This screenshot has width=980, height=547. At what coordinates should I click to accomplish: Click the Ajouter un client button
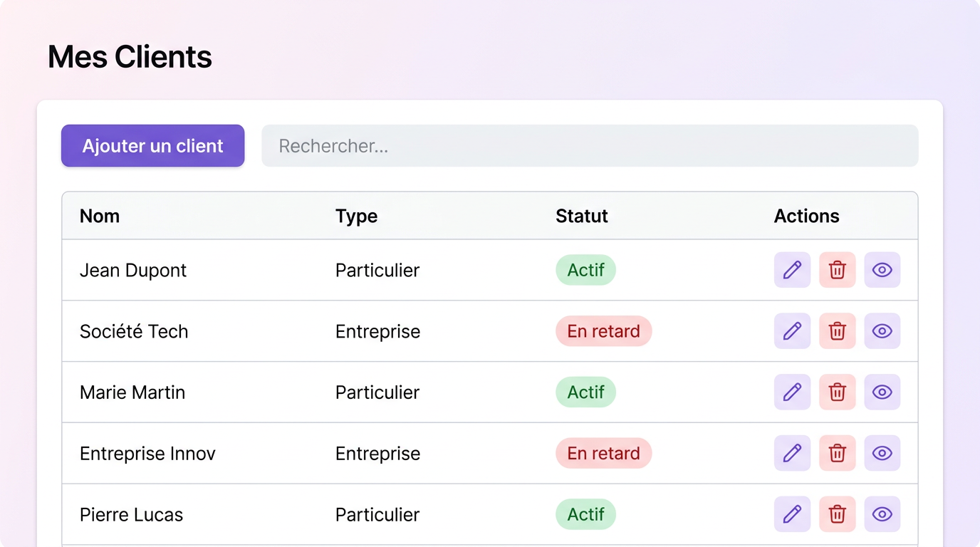(153, 146)
